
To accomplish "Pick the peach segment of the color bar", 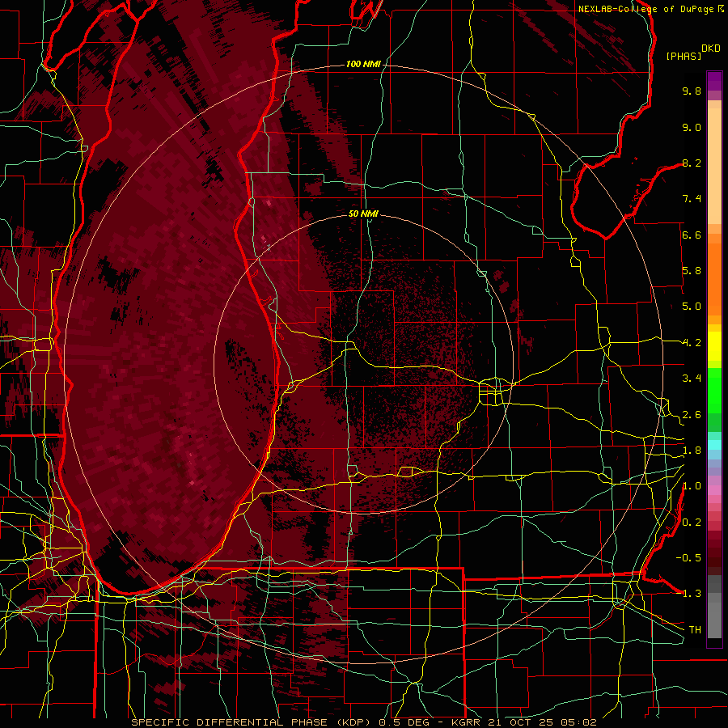I will (x=714, y=166).
